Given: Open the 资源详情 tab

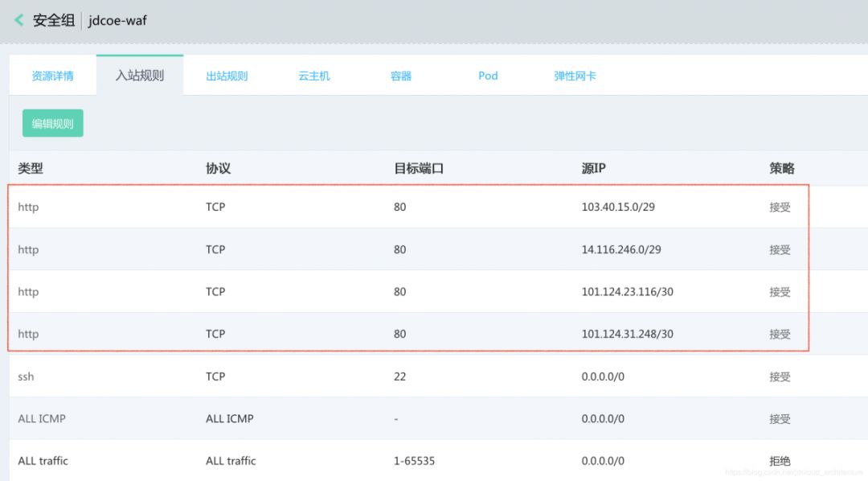Looking at the screenshot, I should 51,75.
